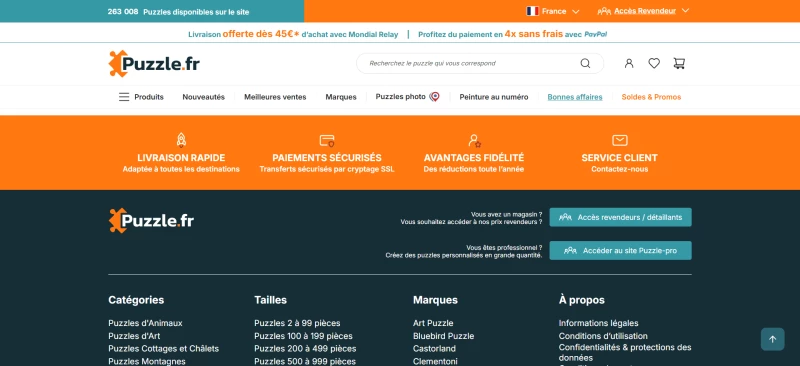Click the hamburger icon beside Produits

(124, 97)
